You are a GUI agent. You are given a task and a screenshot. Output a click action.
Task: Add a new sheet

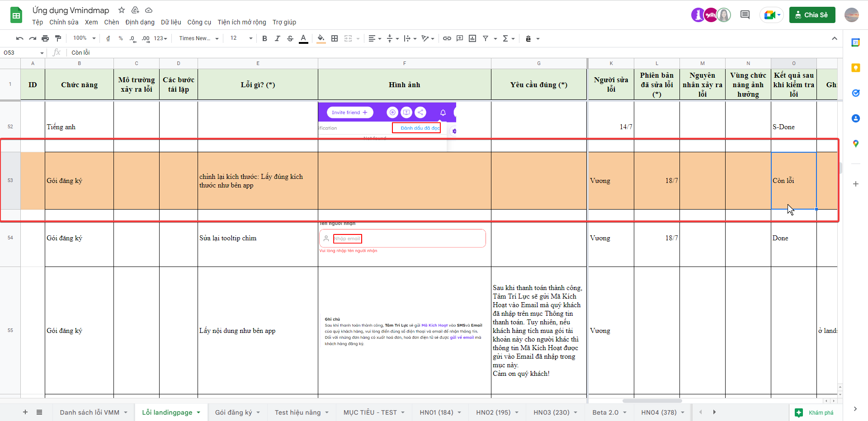coord(25,412)
